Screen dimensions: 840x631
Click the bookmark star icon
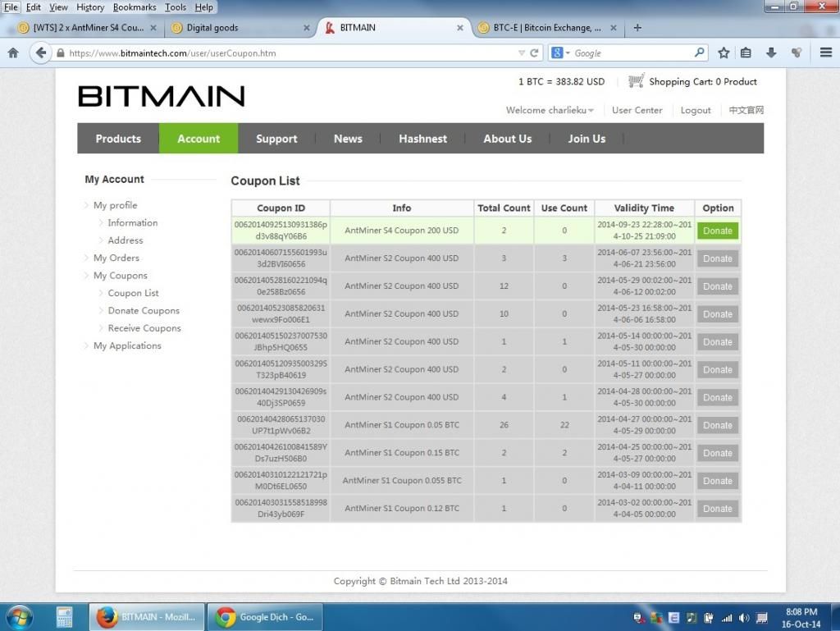[724, 53]
